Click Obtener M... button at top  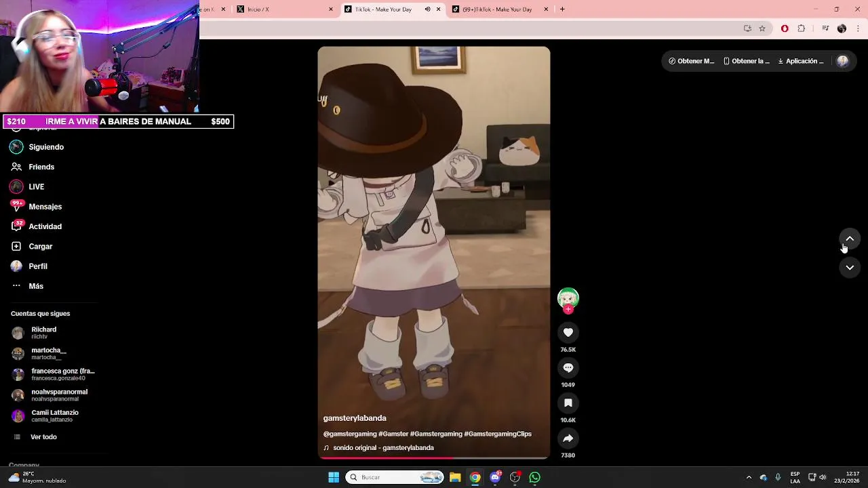click(x=692, y=61)
